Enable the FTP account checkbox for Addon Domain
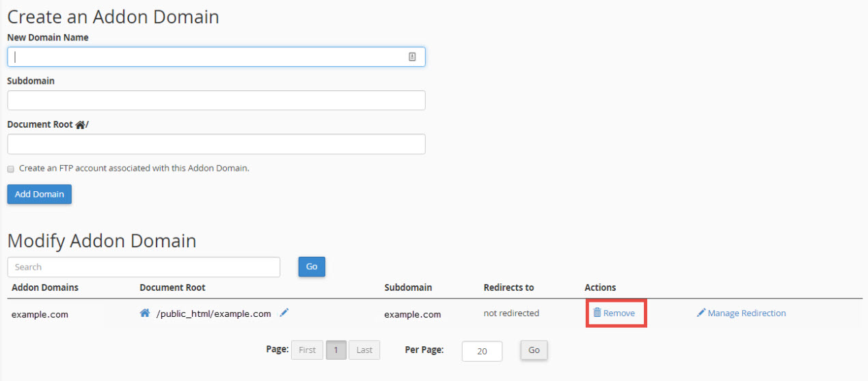 point(11,169)
